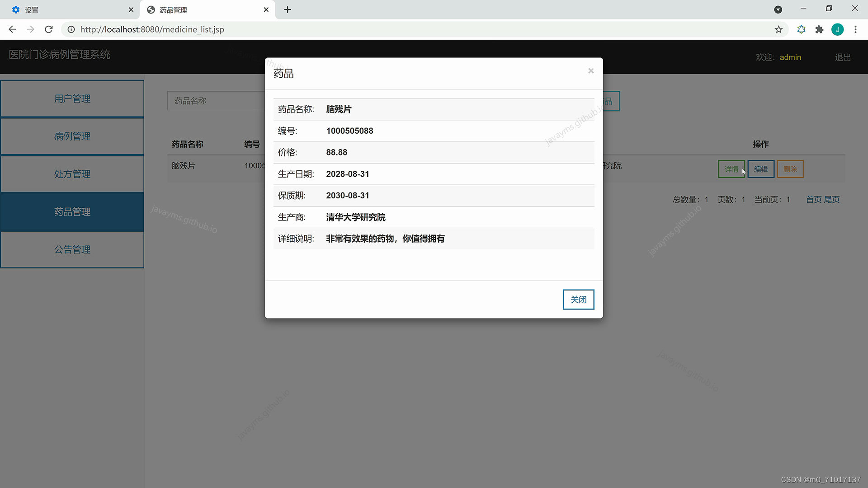Image resolution: width=868 pixels, height=488 pixels.
Task: Go to 首页 in pagination
Action: click(x=814, y=199)
